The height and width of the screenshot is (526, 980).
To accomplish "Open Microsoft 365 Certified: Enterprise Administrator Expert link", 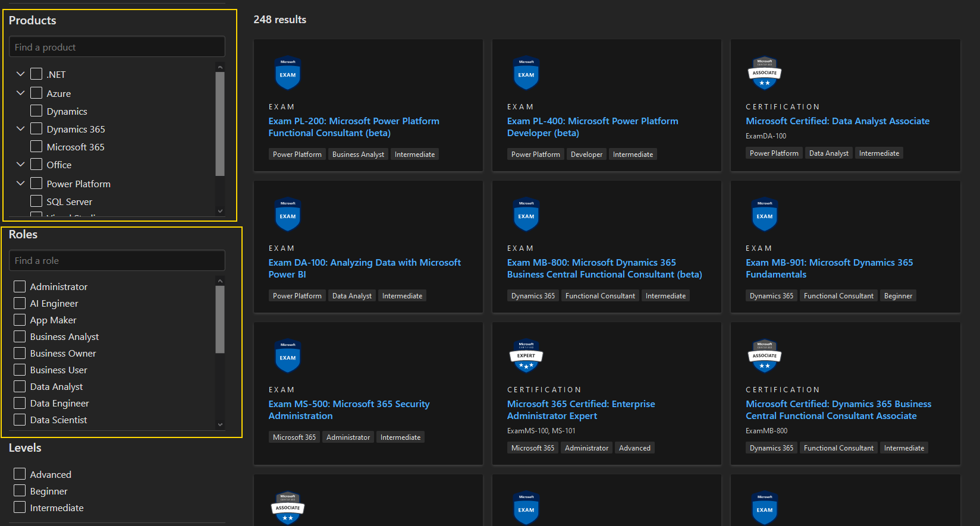I will pyautogui.click(x=581, y=410).
